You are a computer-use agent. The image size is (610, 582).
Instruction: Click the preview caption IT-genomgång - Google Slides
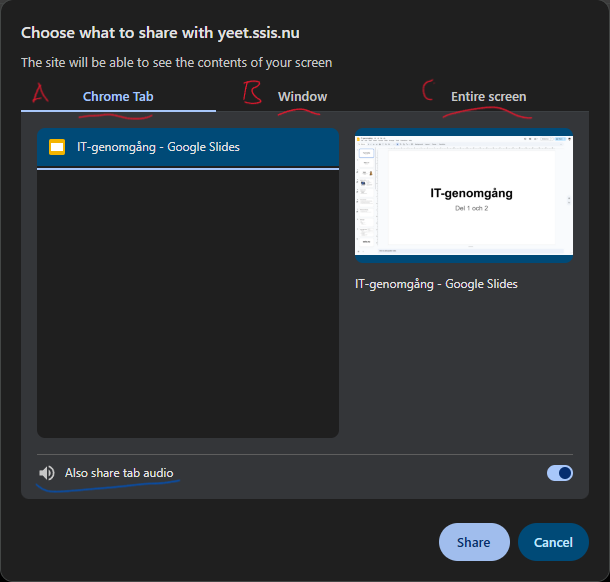pyautogui.click(x=436, y=284)
